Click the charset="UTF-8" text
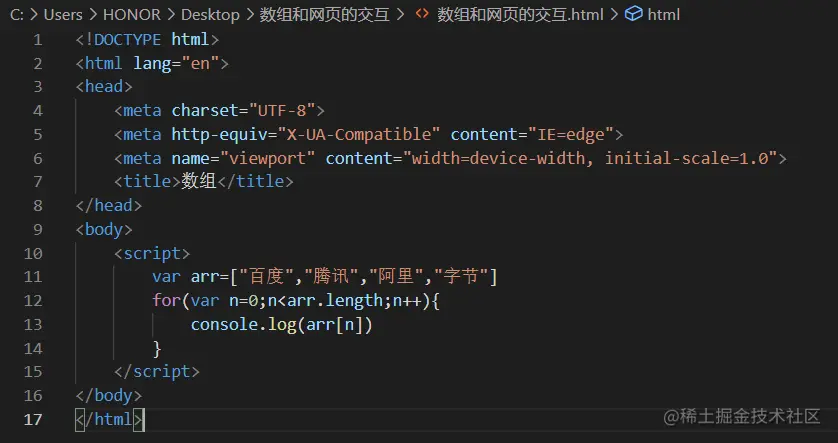Viewport: 838px width, 443px height. (243, 111)
